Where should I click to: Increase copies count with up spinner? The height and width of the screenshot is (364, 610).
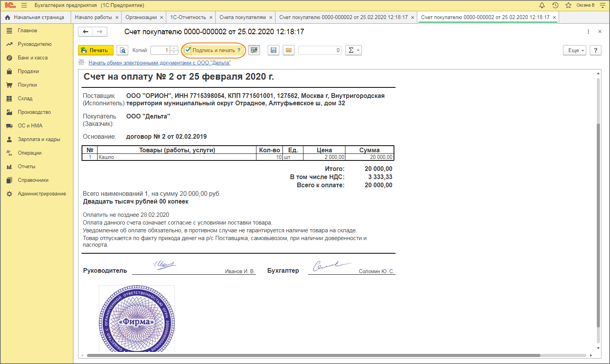[x=174, y=48]
